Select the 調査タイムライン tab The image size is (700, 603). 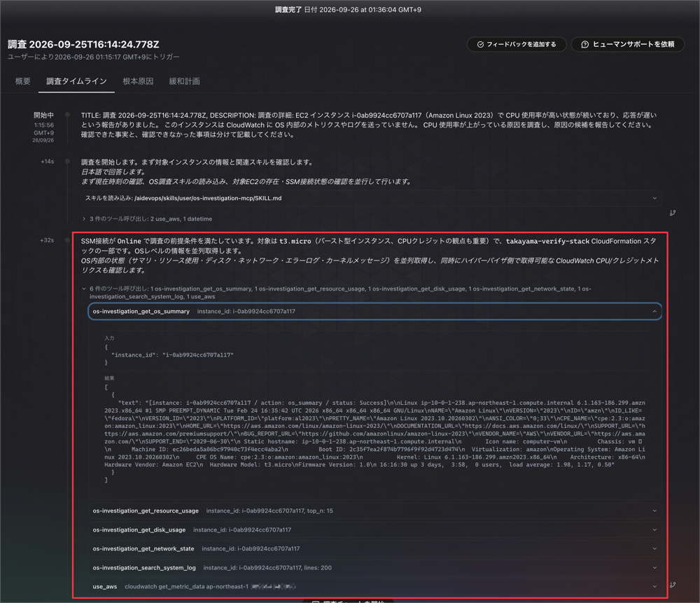tap(76, 81)
